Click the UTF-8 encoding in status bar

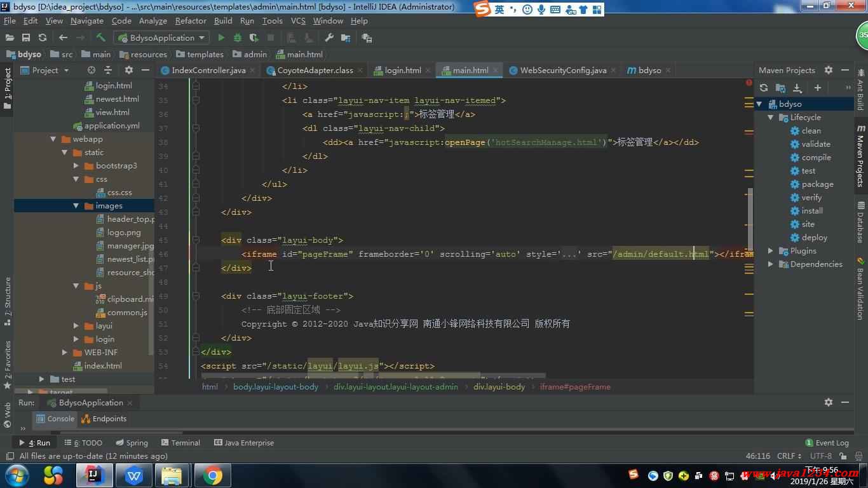820,456
